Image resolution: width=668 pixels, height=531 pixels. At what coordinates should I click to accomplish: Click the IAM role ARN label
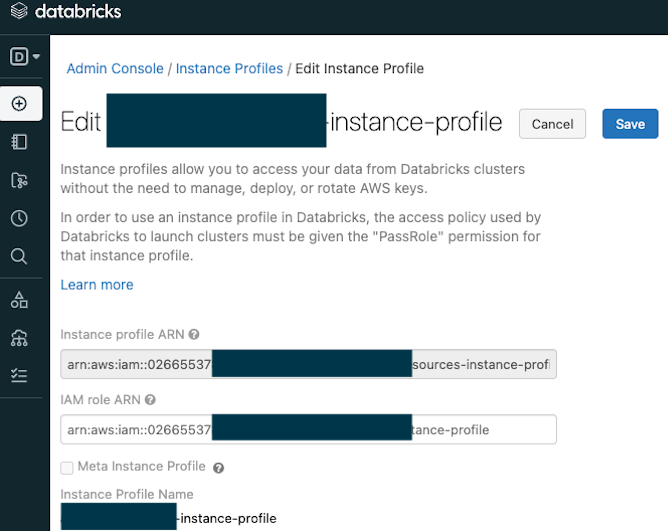(101, 400)
